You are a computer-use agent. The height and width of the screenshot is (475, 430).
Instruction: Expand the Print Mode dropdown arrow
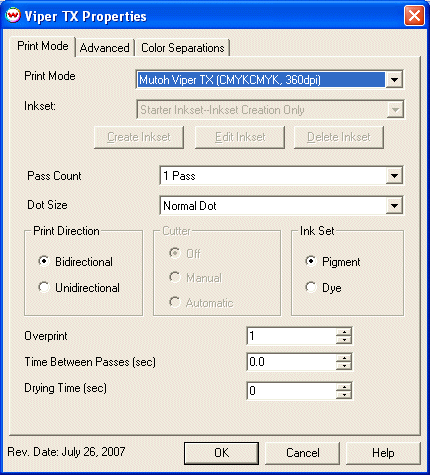(x=394, y=80)
